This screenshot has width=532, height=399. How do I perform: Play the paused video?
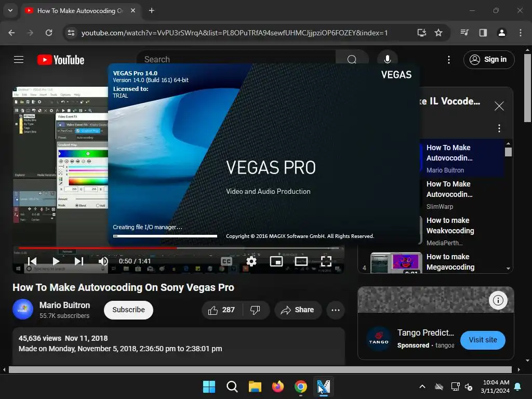56,261
